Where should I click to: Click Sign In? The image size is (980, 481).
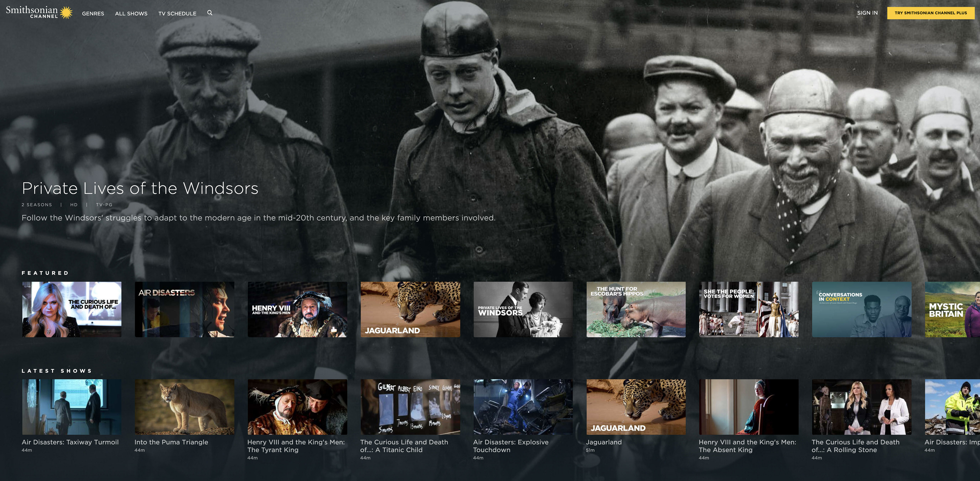click(x=867, y=13)
